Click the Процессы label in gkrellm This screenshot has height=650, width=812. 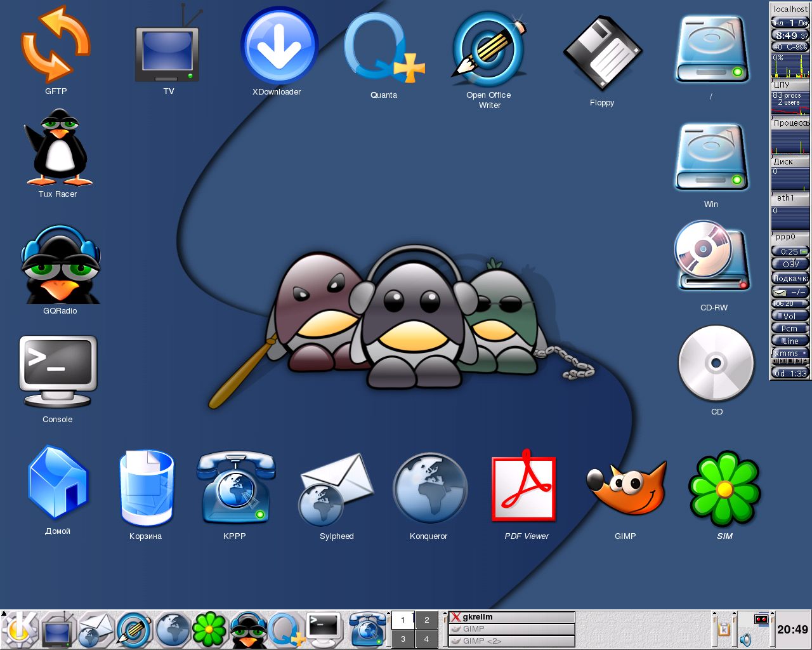click(x=790, y=123)
